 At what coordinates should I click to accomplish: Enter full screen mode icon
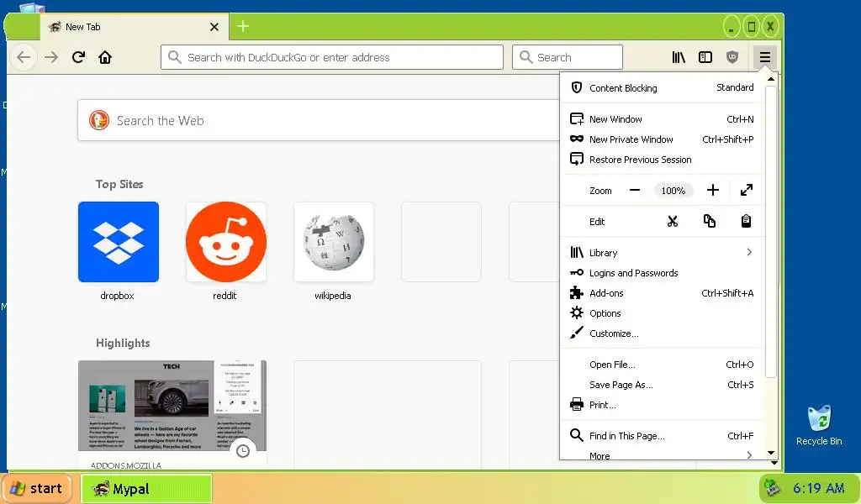747,191
